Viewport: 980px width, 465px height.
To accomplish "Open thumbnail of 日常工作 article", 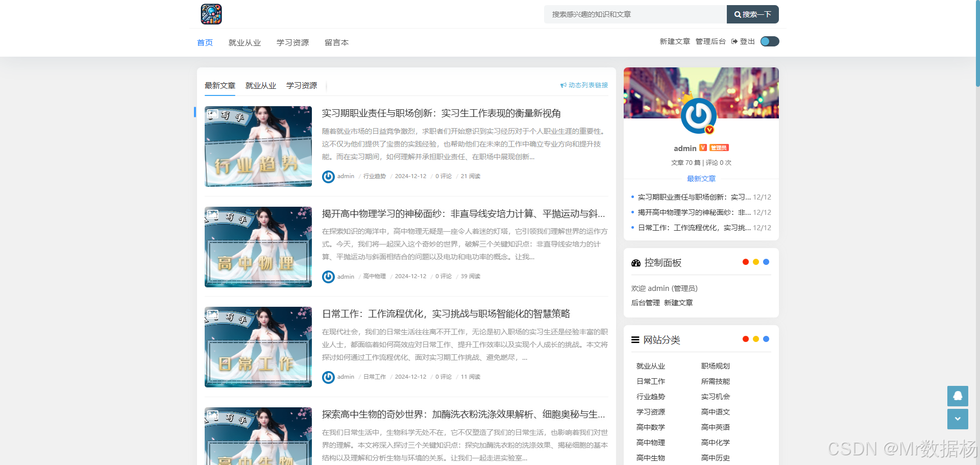I will coord(258,347).
